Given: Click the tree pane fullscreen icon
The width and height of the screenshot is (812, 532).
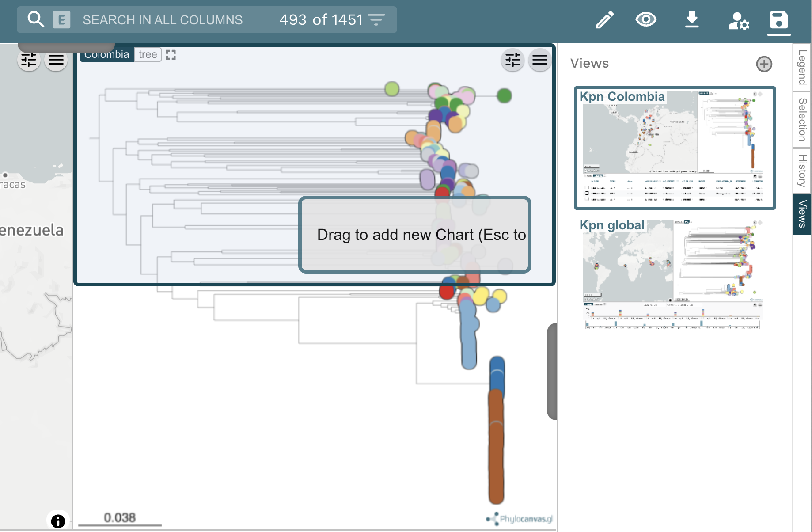Looking at the screenshot, I should (171, 55).
